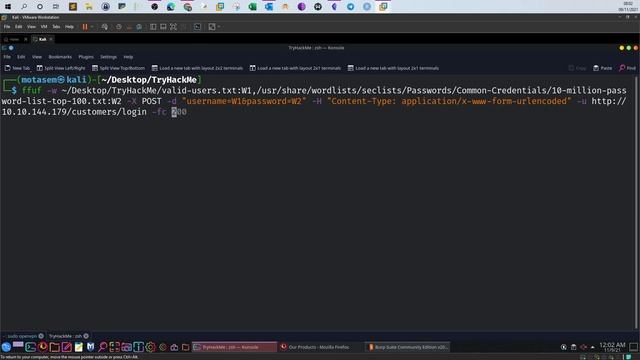Close the sudo openvpn terminal tab
Screen dimensions: 640x360
point(41,336)
